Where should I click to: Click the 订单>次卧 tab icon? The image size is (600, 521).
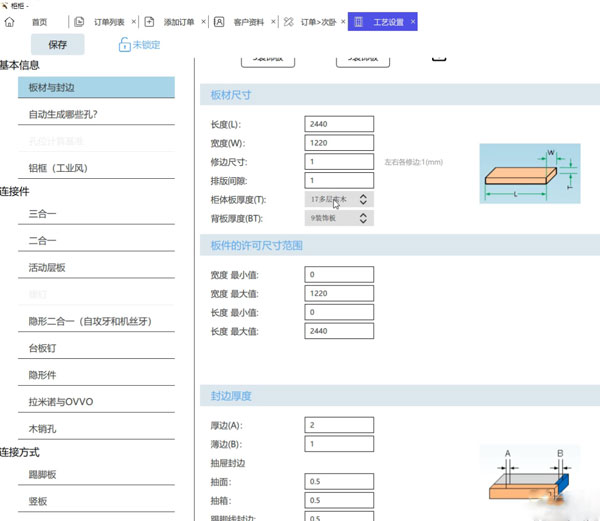coord(289,22)
